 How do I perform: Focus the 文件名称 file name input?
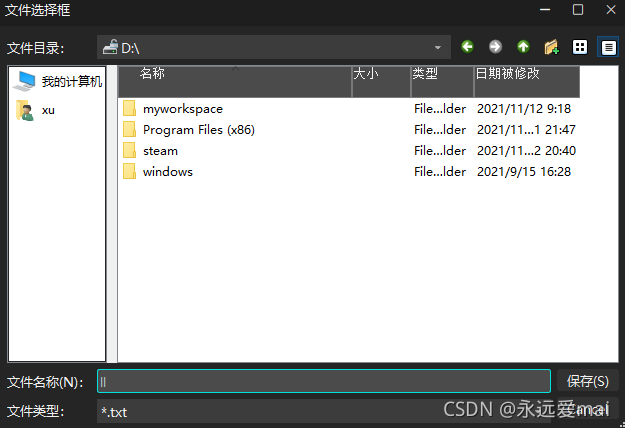coord(324,381)
